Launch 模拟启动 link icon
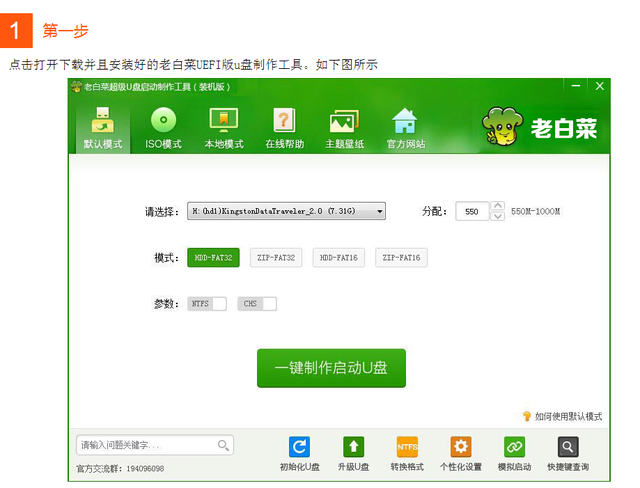 (x=514, y=447)
